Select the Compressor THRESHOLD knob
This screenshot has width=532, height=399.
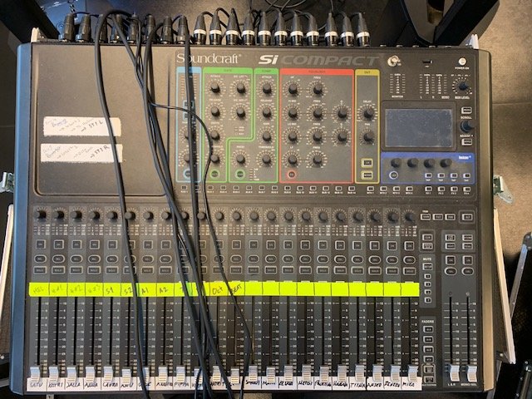267,159
